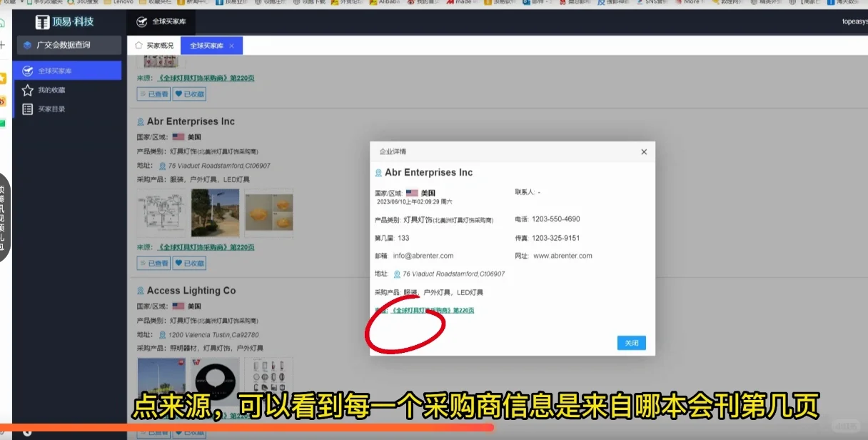Toggle 已查看 viewed status for Abr Enterprises

[153, 264]
